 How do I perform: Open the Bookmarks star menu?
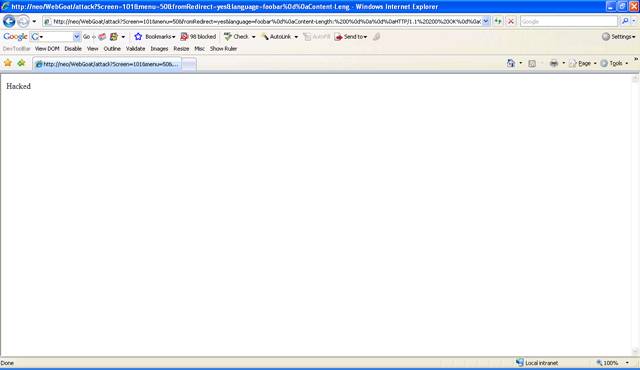pos(155,37)
